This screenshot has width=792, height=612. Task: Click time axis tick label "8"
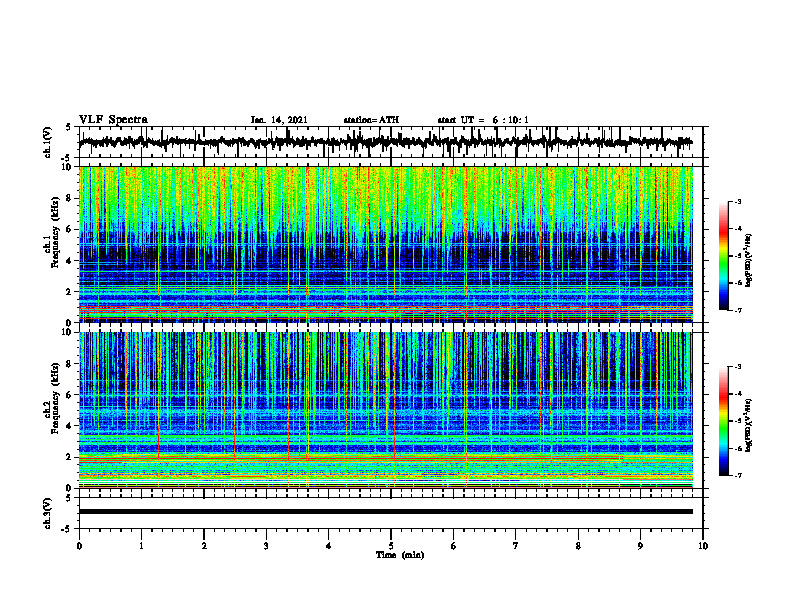pyautogui.click(x=578, y=546)
